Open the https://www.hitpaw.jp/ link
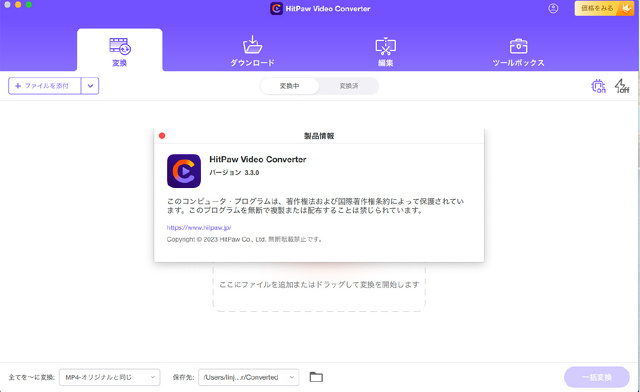The height and width of the screenshot is (392, 640). (199, 227)
